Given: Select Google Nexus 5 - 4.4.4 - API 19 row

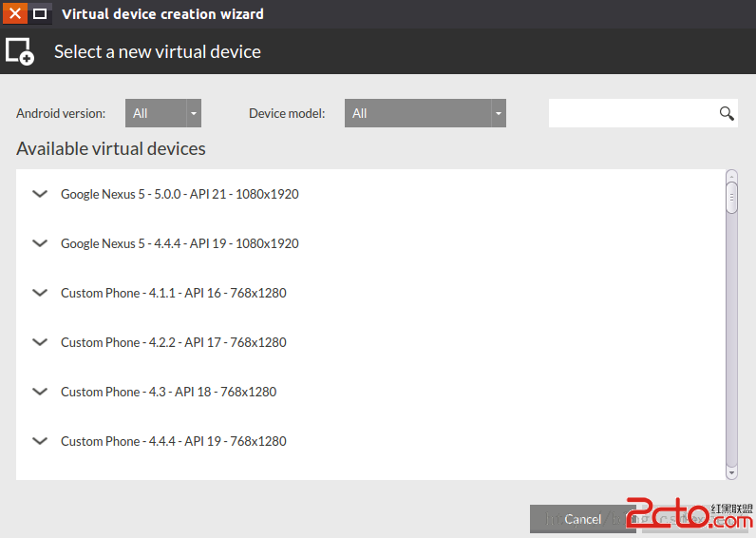Looking at the screenshot, I should (x=370, y=243).
